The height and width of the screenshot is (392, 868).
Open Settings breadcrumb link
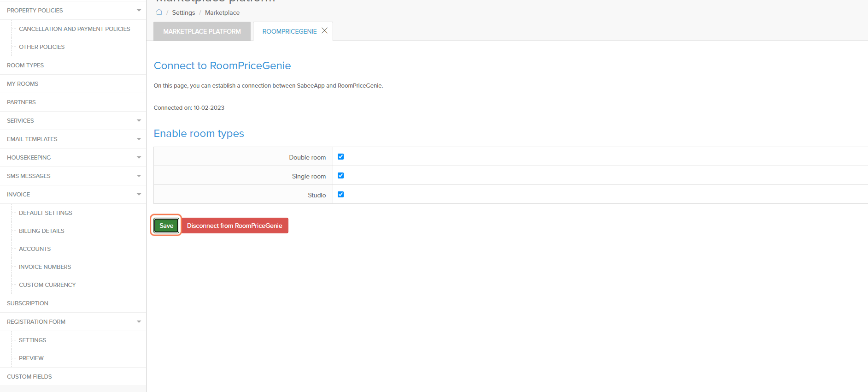tap(183, 12)
